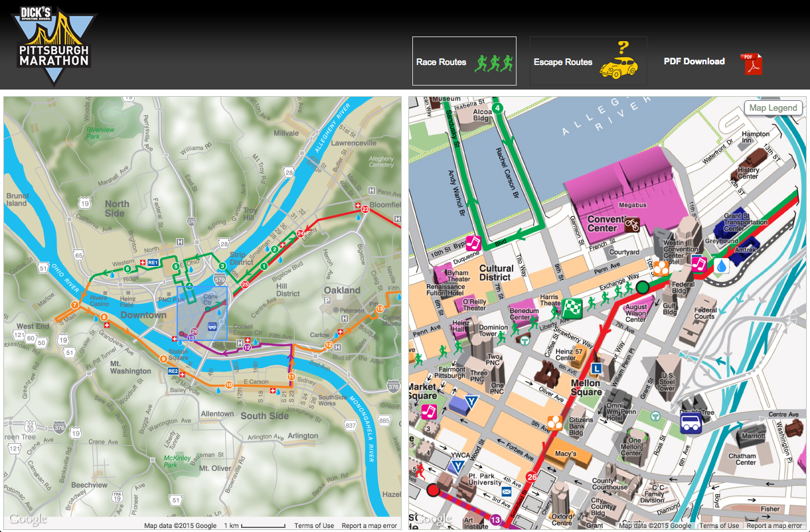
Task: Click the bicycle icon at Convention Center
Action: 631,224
